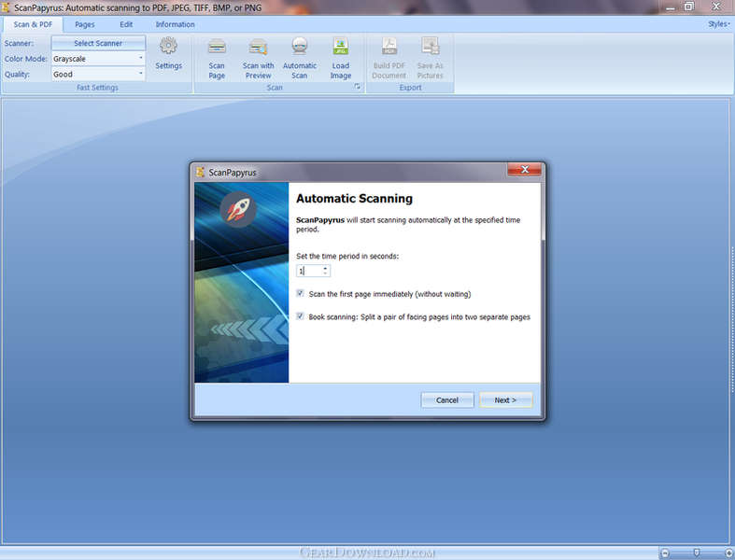Open the Color Mode Grayscale dropdown
This screenshot has height=560, width=735.
point(98,59)
